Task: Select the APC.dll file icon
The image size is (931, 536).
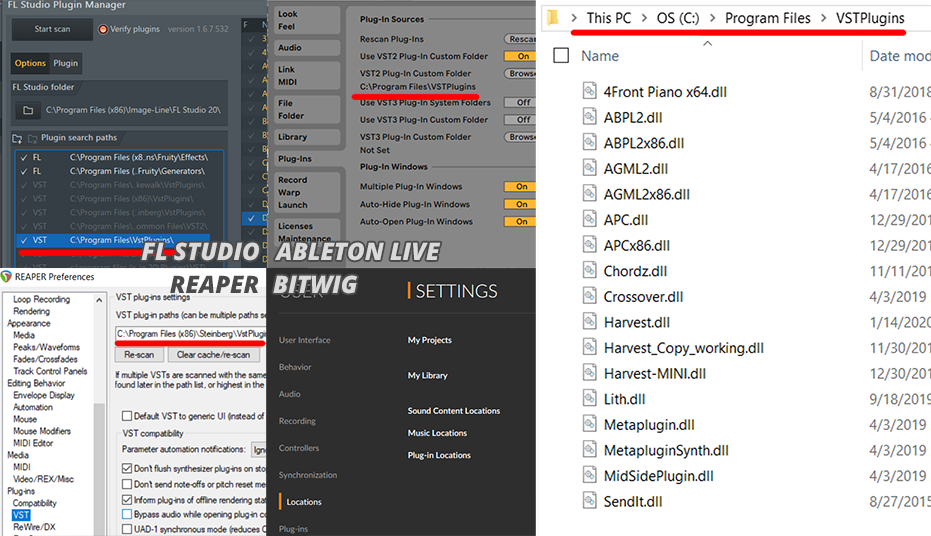Action: pos(589,219)
